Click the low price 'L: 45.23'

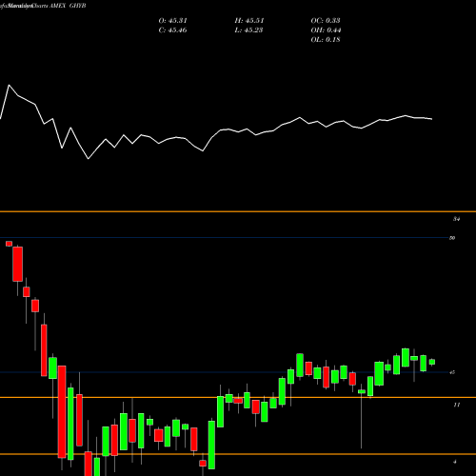[x=248, y=30]
